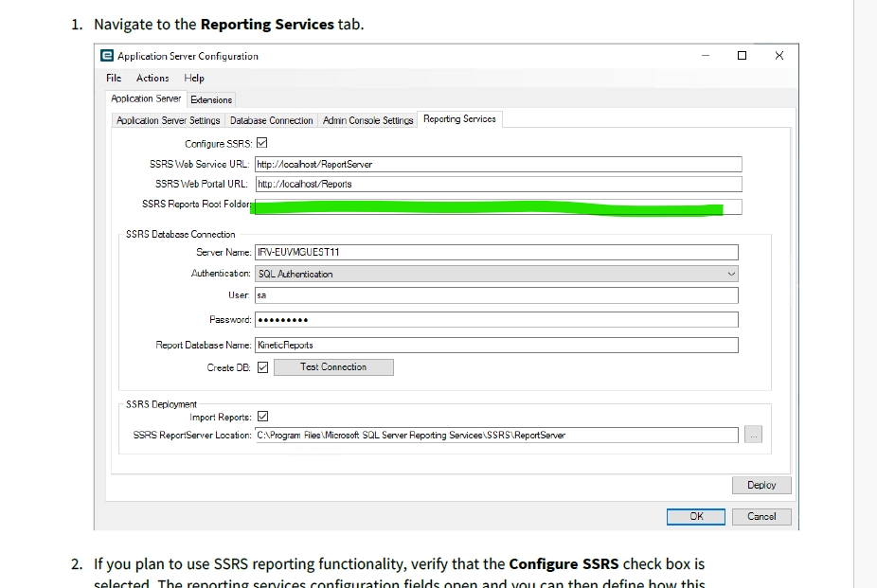Toggle the Create DB checkbox

click(263, 367)
